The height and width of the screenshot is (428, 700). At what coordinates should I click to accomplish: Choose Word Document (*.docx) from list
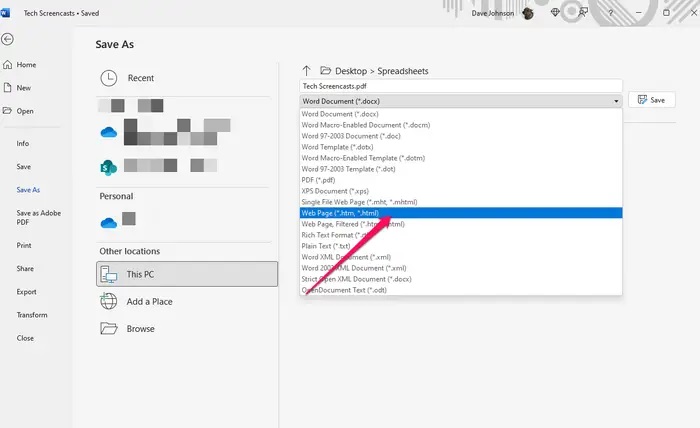tap(461, 114)
